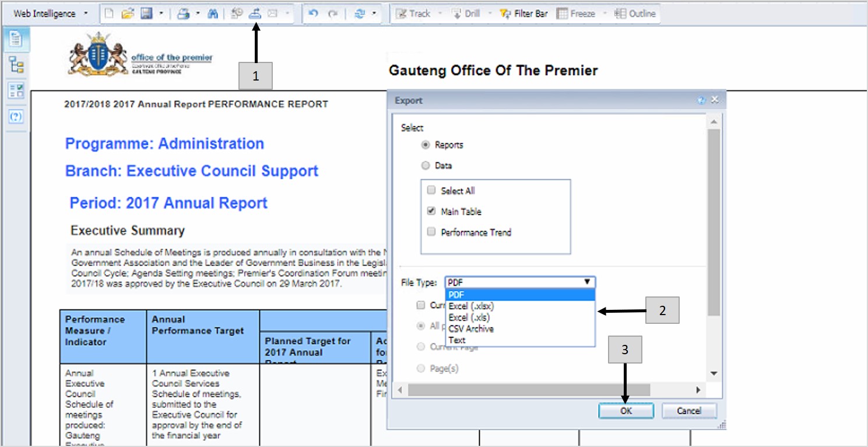868x447 pixels.
Task: Choose CSV Archive from the file type list
Action: pos(471,329)
